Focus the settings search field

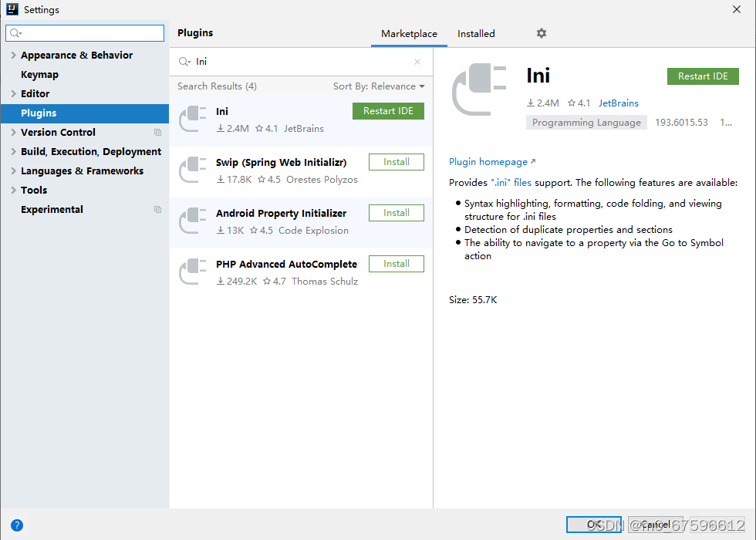pos(85,33)
